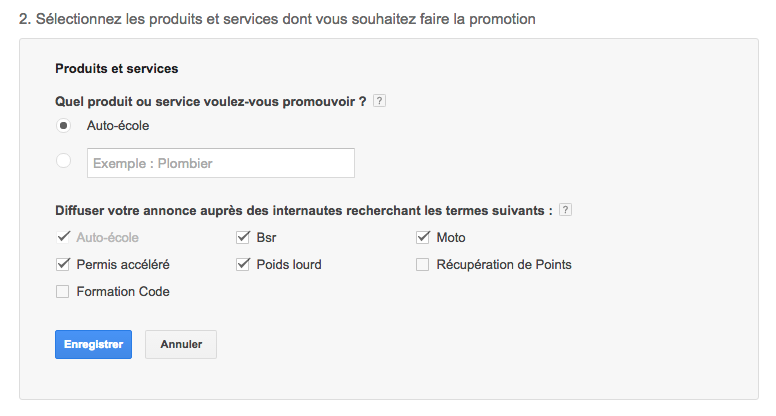Select the custom product radio button

pos(63,161)
